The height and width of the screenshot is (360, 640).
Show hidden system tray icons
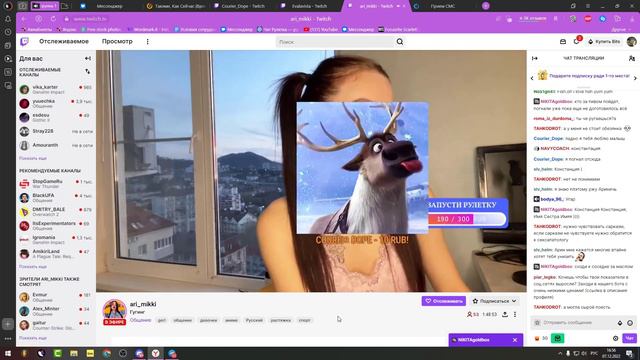pos(560,353)
